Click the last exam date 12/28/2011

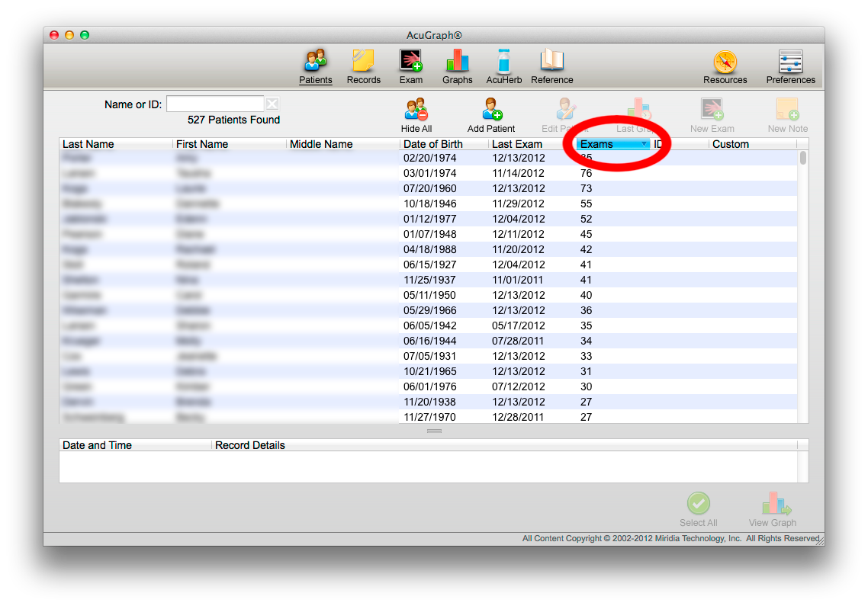(519, 417)
